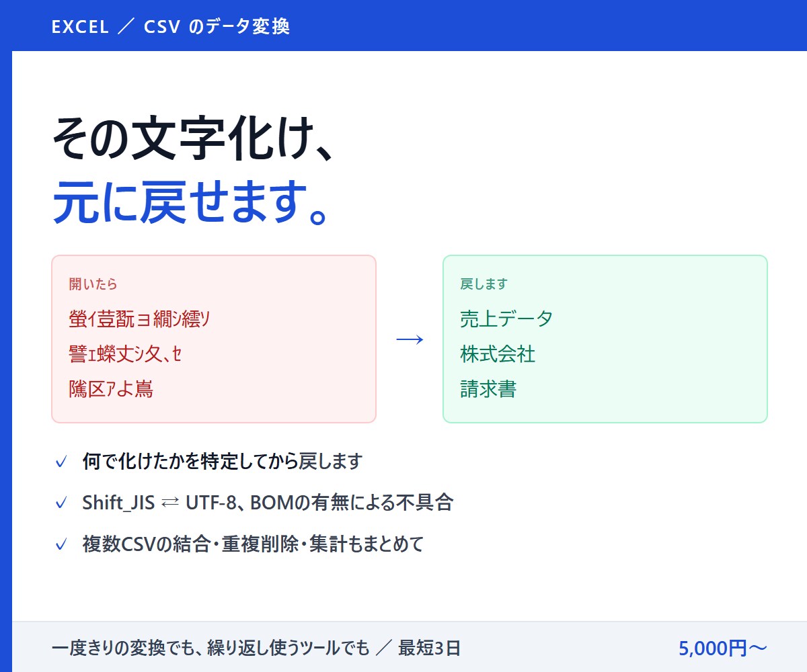Click the header text "EXCEL ／ CSV のデータ変換"

tap(171, 27)
